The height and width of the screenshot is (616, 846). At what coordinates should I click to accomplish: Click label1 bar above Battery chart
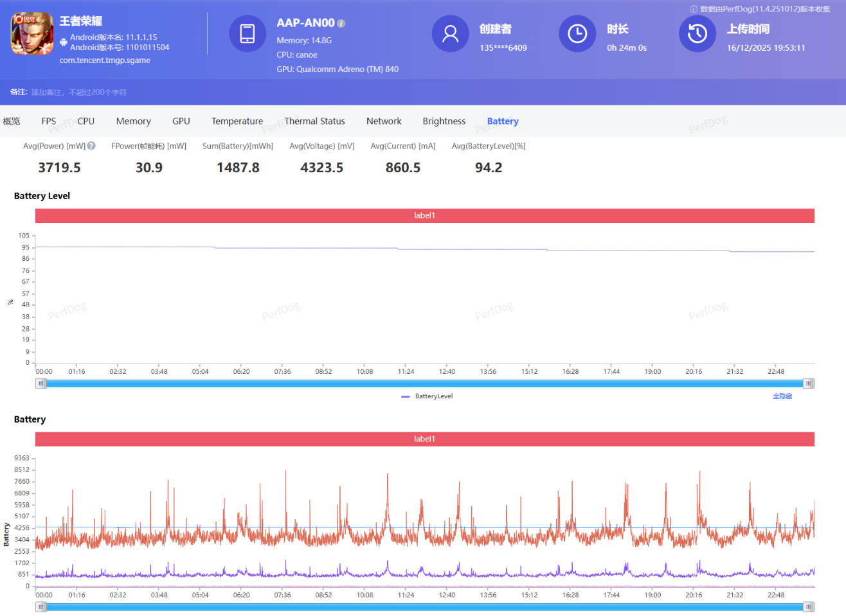coord(424,439)
